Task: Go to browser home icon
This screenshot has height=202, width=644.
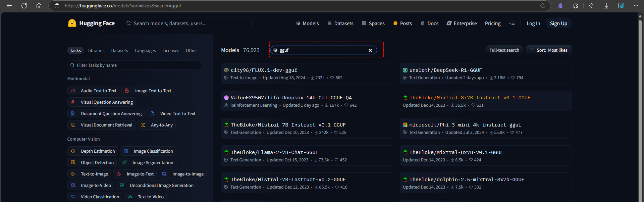Action: click(x=39, y=6)
